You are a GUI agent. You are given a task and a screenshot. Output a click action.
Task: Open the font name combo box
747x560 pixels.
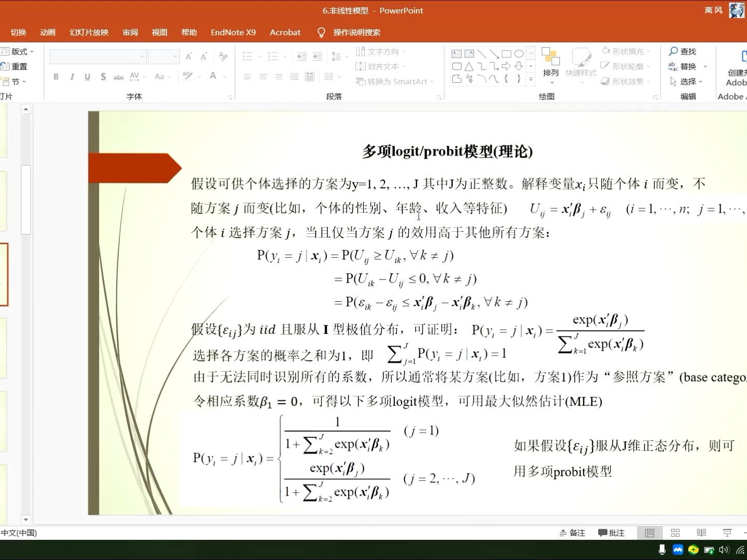98,56
